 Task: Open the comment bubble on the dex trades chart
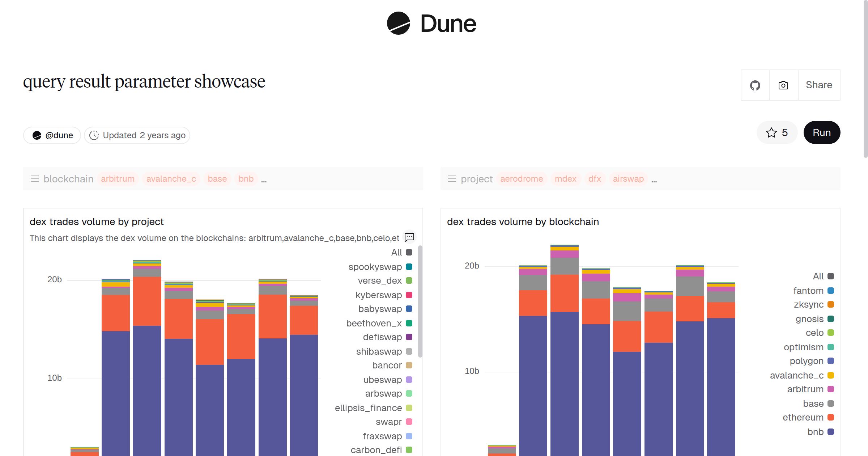409,237
